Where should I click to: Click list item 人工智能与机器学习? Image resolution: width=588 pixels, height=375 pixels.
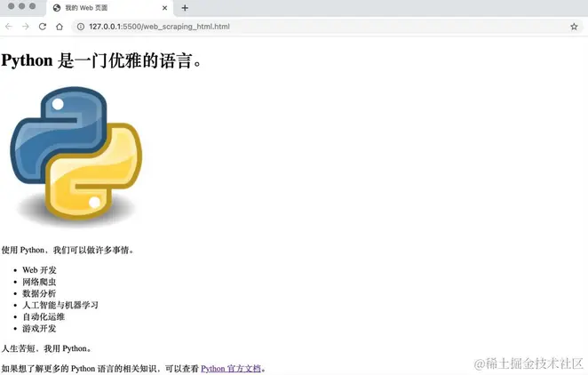(x=60, y=305)
